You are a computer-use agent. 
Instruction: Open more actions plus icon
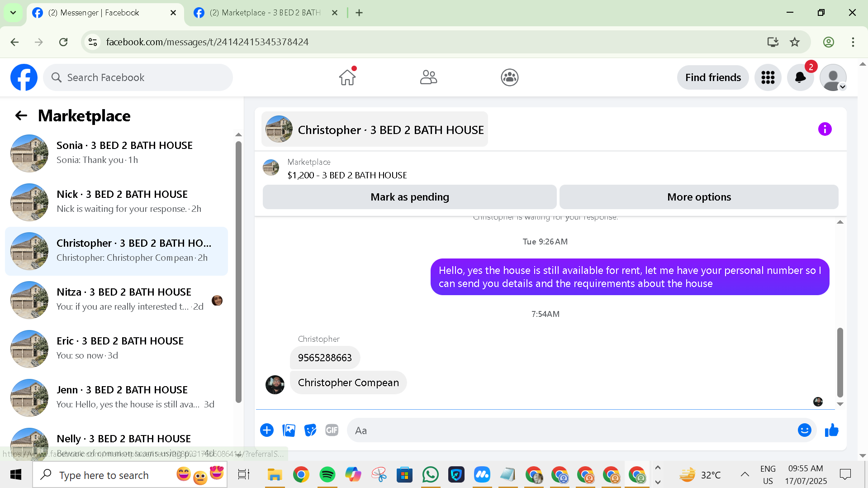(267, 430)
